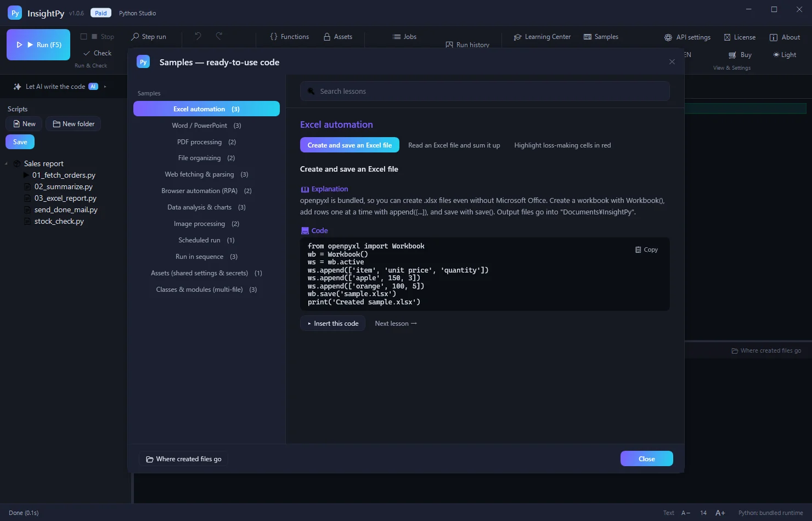
Task: Decrease font size with A−
Action: coord(686,513)
